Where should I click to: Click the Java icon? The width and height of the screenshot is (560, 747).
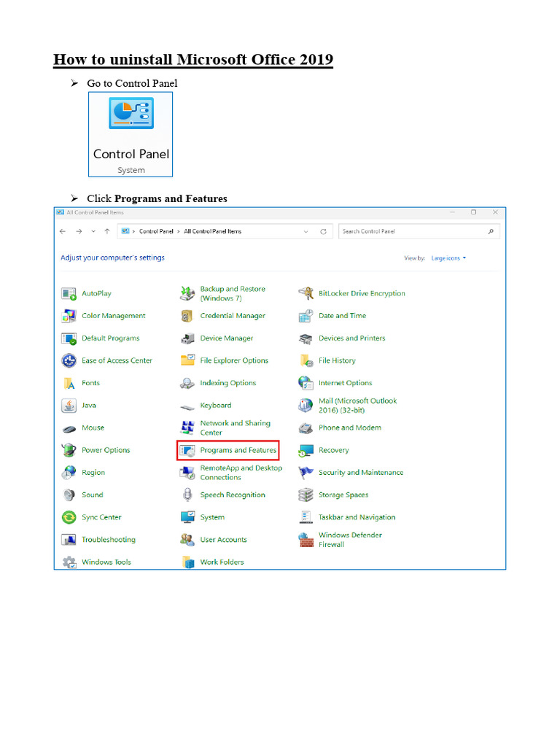[x=69, y=406]
